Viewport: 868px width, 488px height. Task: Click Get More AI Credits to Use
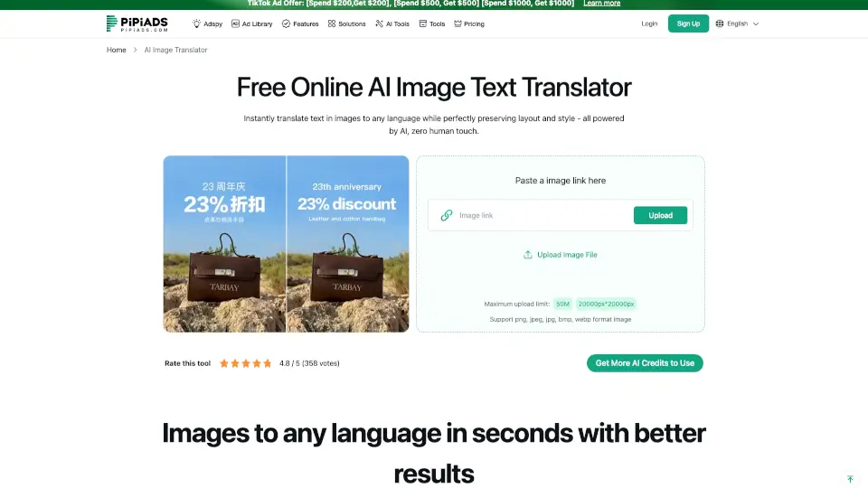point(645,363)
